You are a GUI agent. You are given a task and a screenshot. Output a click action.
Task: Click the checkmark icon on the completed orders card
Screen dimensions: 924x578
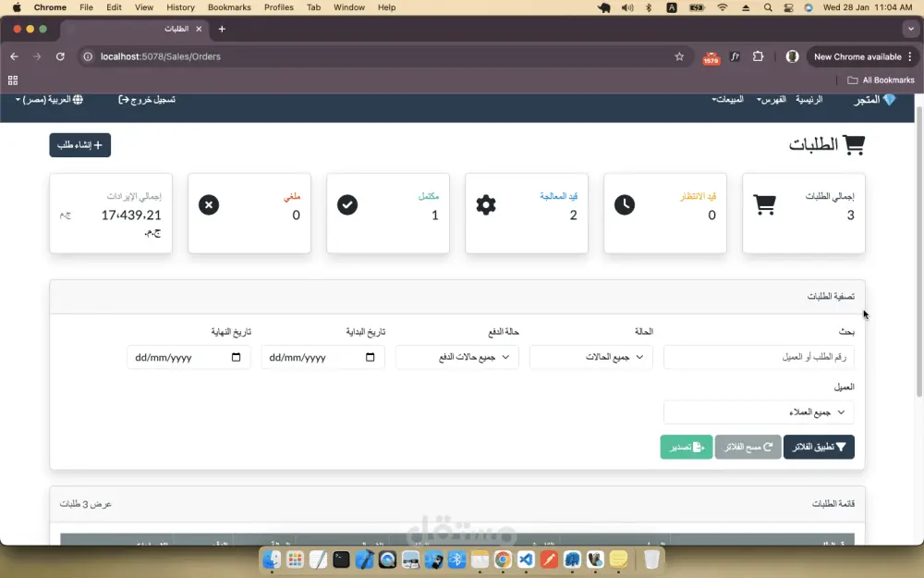[x=347, y=203]
